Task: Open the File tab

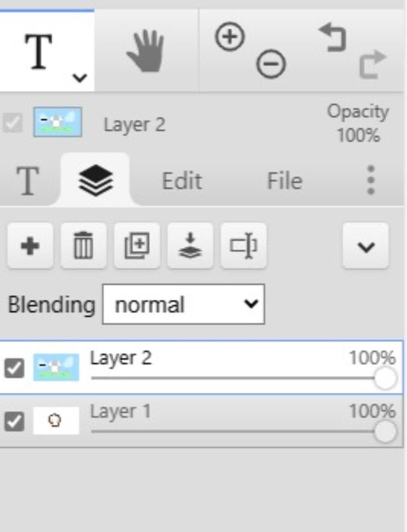Action: [285, 181]
